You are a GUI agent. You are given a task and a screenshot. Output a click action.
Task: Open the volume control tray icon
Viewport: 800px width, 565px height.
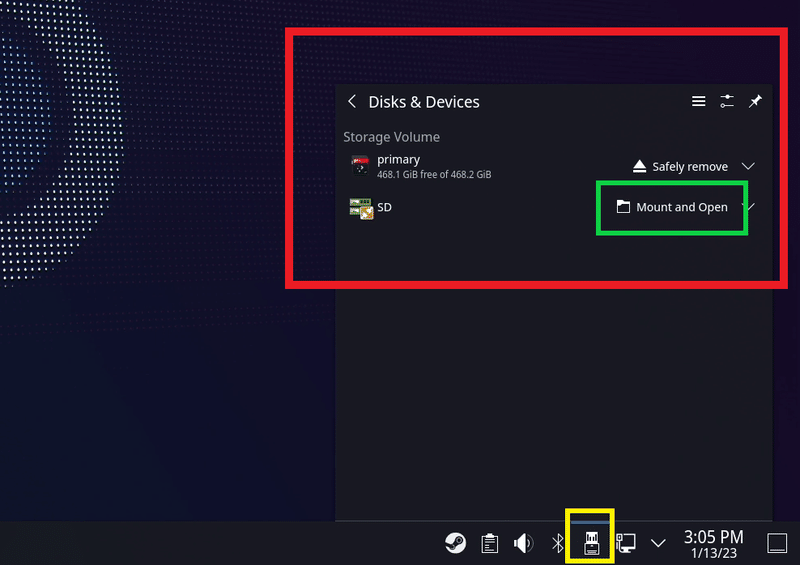[x=523, y=543]
